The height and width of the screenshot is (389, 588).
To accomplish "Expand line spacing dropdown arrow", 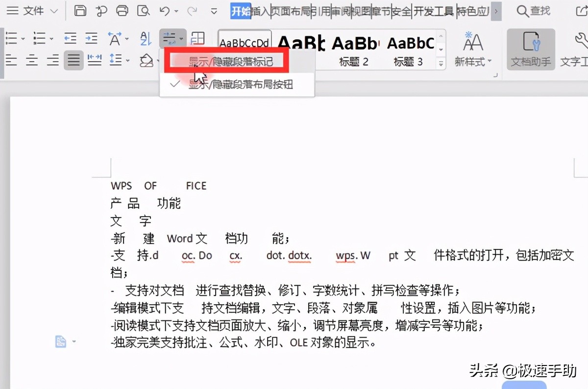I will [127, 61].
